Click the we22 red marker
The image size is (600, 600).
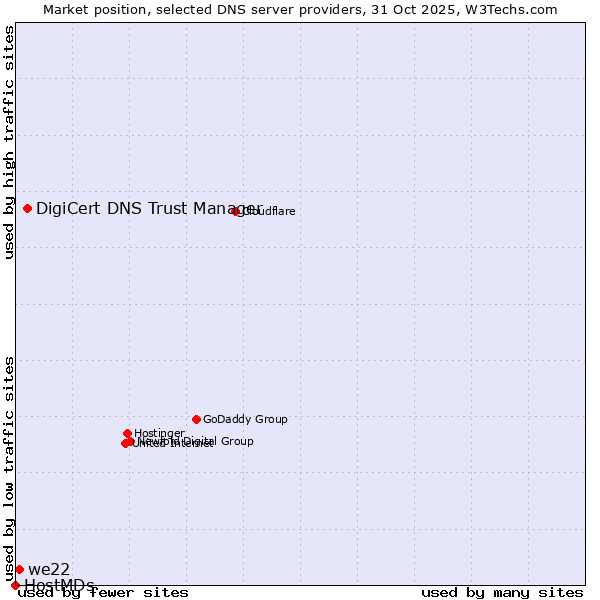pyautogui.click(x=19, y=569)
